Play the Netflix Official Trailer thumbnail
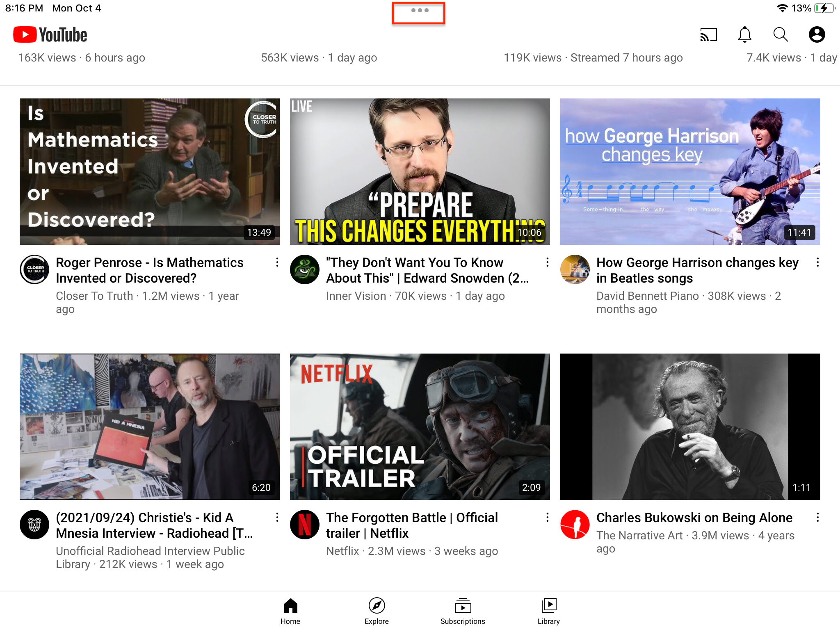Viewport: 840px width, 630px height. point(420,427)
